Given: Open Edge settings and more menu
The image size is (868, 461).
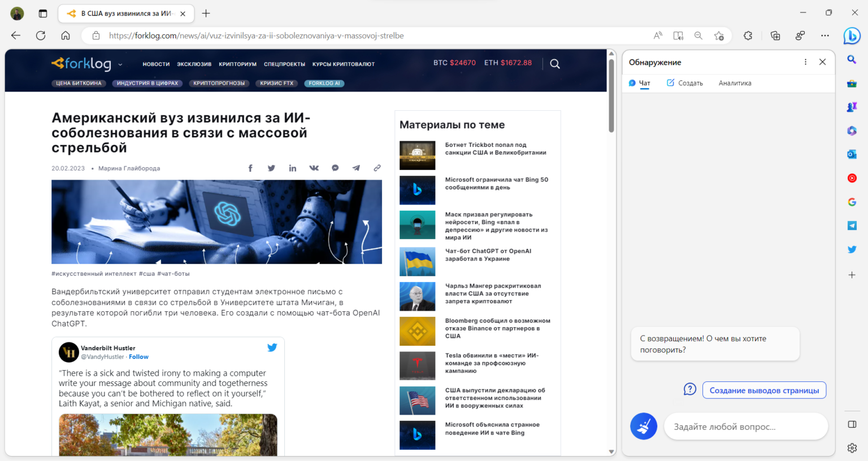Looking at the screenshot, I should coord(824,35).
